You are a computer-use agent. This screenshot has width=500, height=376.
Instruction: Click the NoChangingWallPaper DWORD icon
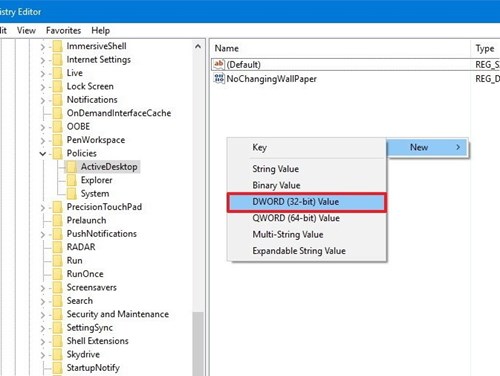tap(219, 79)
